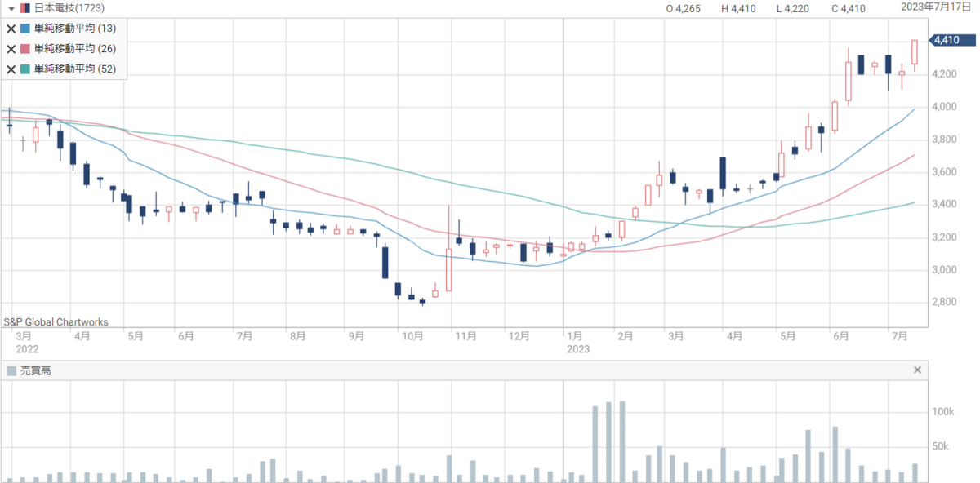Screen dimensions: 980x483
Task: Click the 3,600 price axis label
Action: [x=946, y=172]
